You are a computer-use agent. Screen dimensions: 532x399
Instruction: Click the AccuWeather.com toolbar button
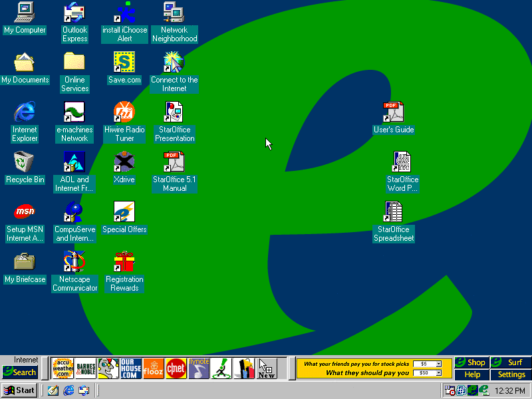pos(63,368)
